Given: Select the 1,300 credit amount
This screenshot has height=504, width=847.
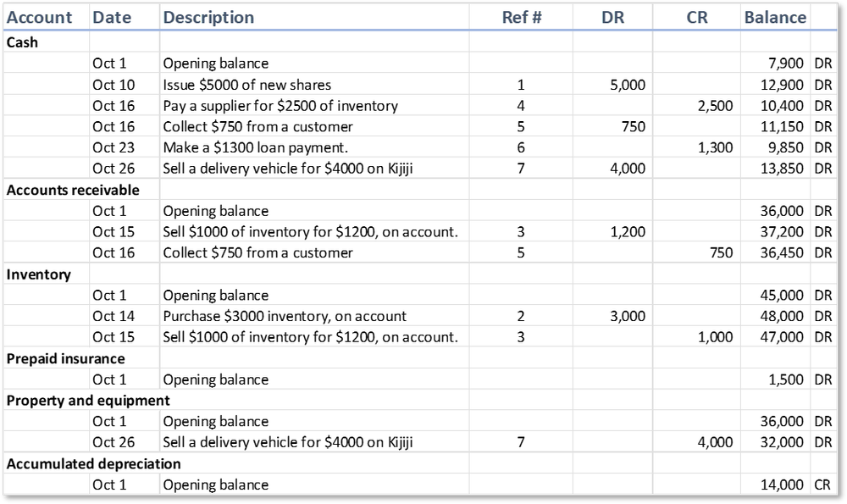Looking at the screenshot, I should pyautogui.click(x=715, y=147).
